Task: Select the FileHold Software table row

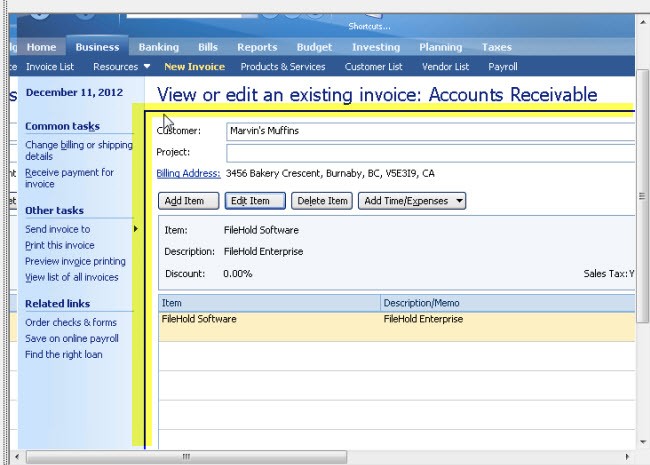Action: tap(397, 327)
